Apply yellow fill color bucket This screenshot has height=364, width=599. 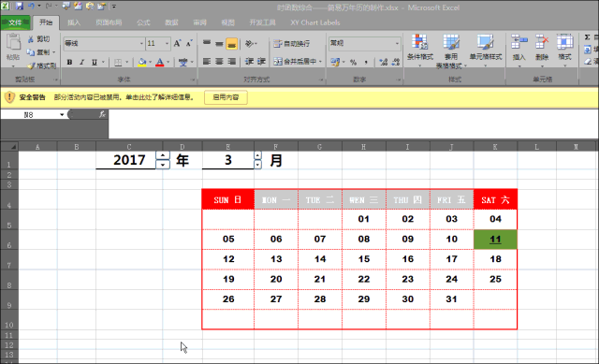coord(142,62)
